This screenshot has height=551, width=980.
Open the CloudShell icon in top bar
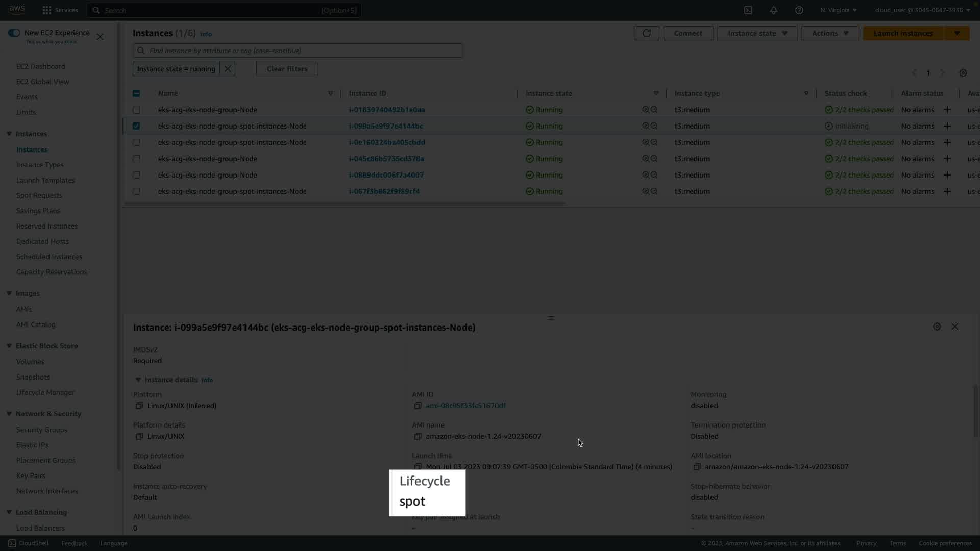coord(748,10)
